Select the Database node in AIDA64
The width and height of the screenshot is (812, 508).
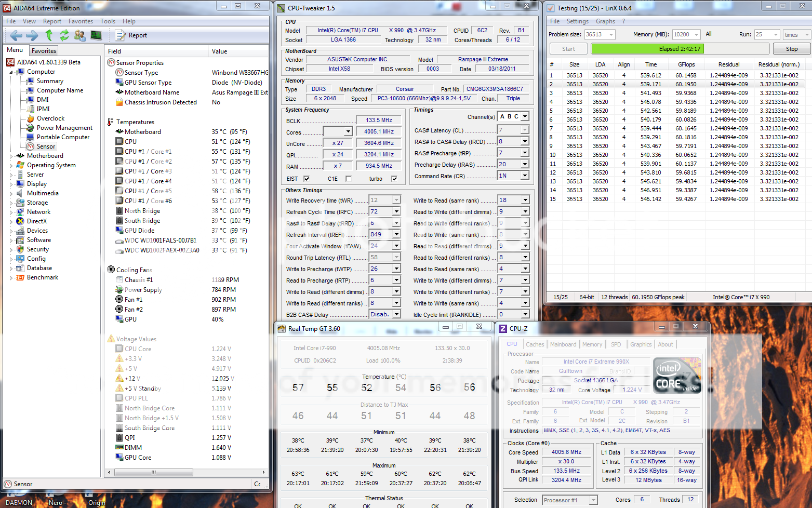pos(39,268)
